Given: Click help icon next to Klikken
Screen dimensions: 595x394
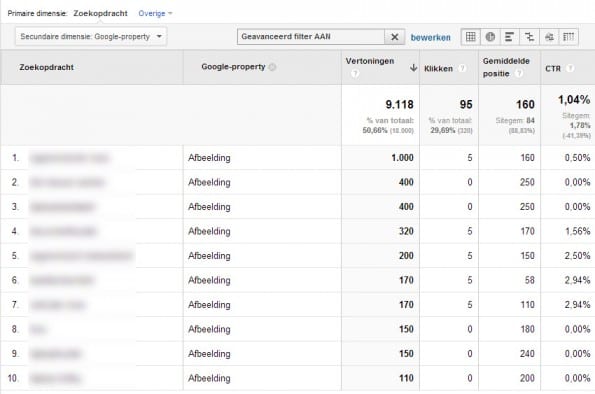Looking at the screenshot, I should (x=462, y=68).
